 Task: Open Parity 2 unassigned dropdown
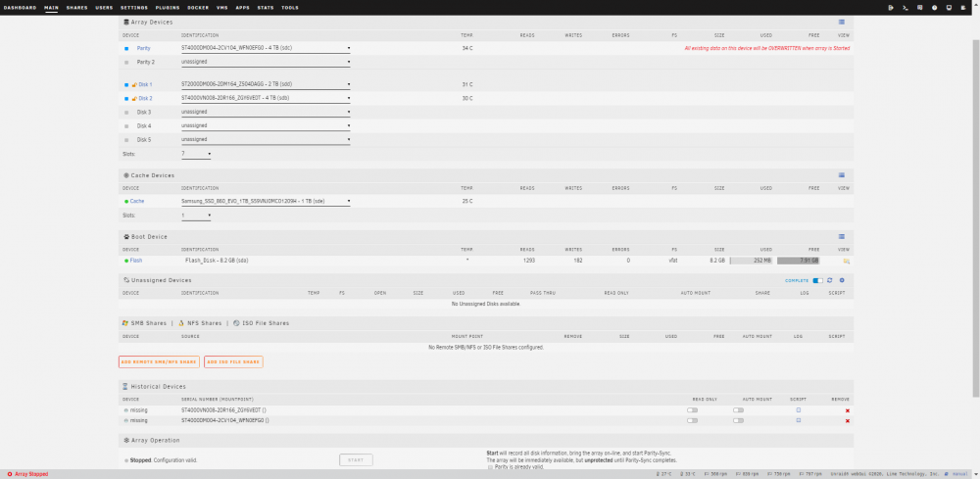pyautogui.click(x=265, y=62)
